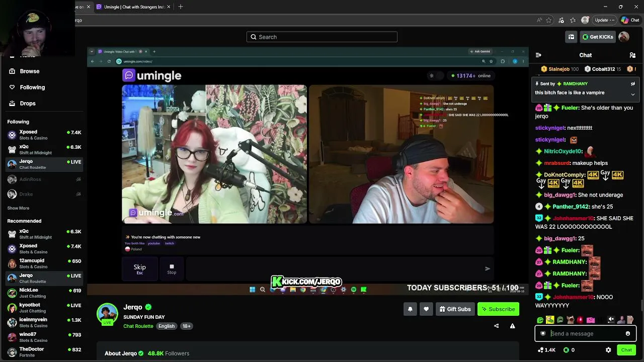Open AdinRoss in the Following list

pos(44,179)
